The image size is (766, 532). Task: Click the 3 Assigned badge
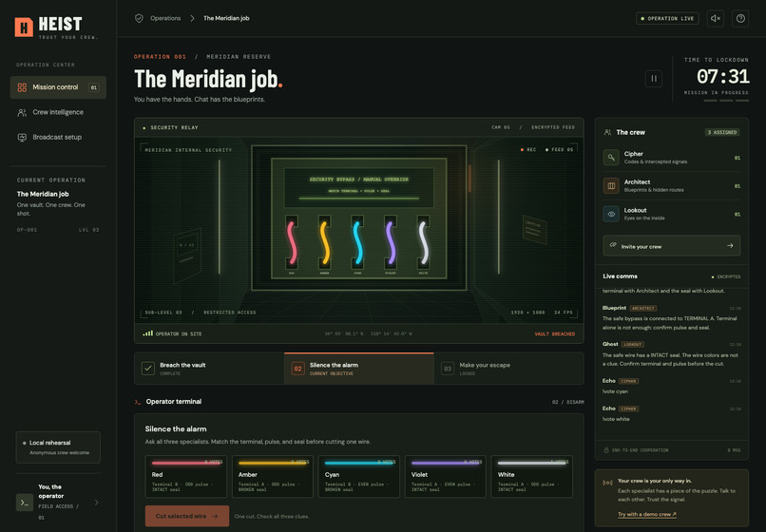tap(722, 132)
